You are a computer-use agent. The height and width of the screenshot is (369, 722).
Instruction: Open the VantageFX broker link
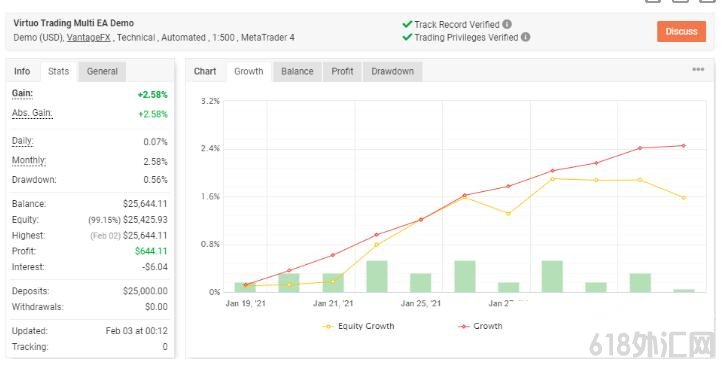pos(88,38)
